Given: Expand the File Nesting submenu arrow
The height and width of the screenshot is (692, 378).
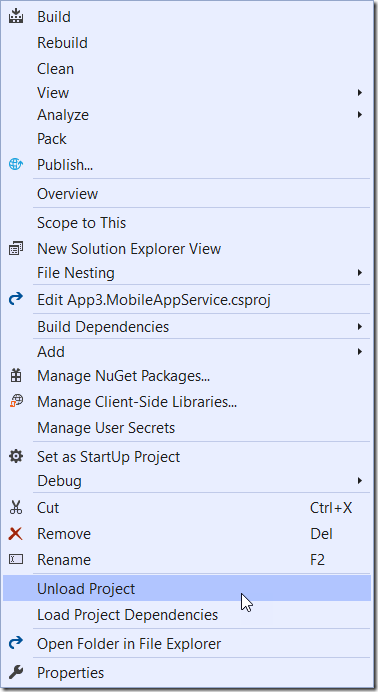Looking at the screenshot, I should click(x=360, y=273).
